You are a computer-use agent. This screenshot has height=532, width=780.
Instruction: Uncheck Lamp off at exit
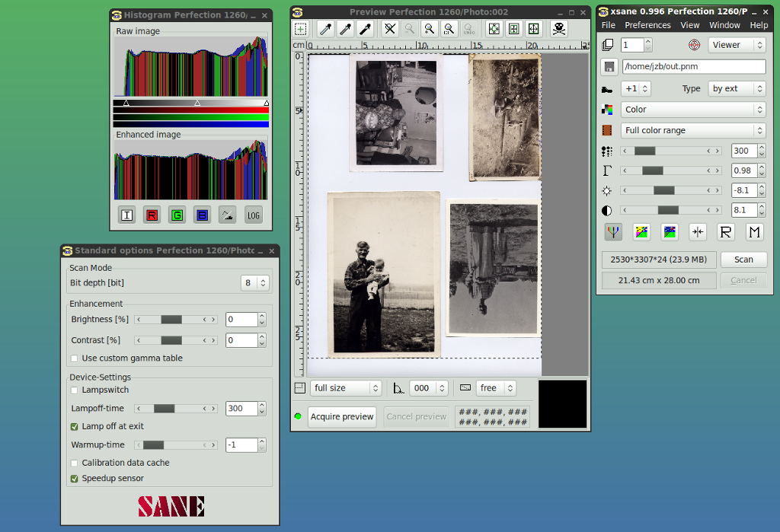click(75, 426)
